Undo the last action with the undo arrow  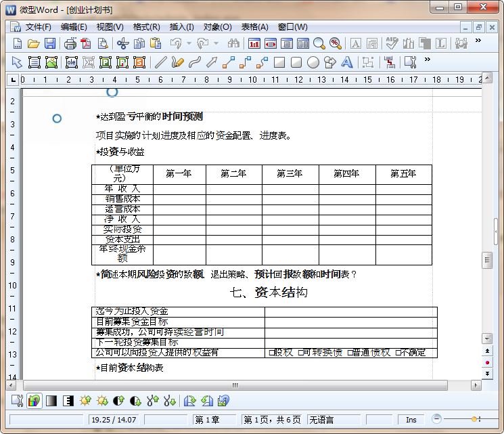(176, 43)
